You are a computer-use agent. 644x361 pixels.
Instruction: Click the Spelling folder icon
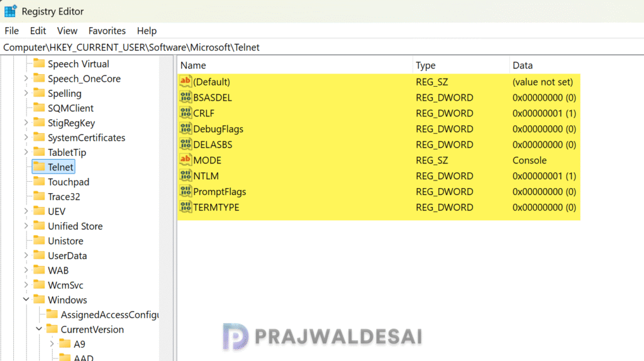click(x=39, y=93)
